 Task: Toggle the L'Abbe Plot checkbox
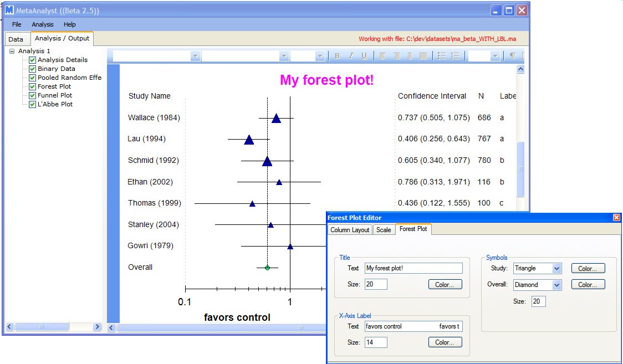tap(33, 104)
